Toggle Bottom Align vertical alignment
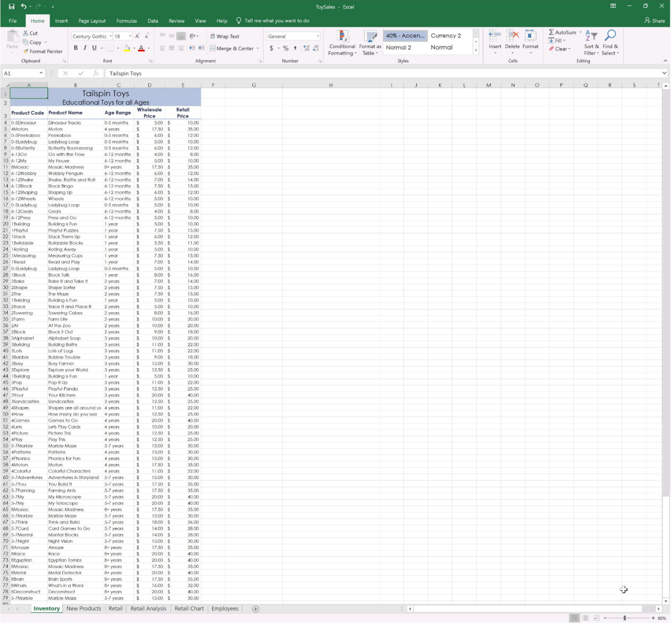Image resolution: width=672 pixels, height=624 pixels. coord(181,36)
